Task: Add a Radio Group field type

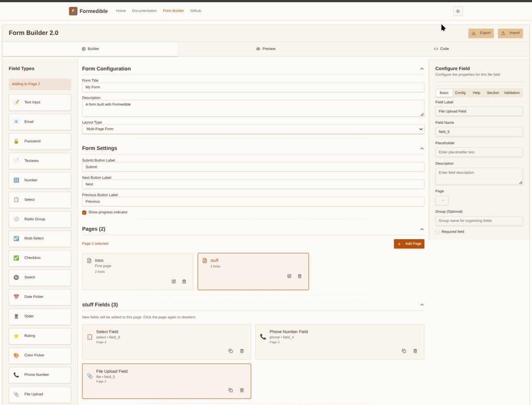Action: (40, 219)
